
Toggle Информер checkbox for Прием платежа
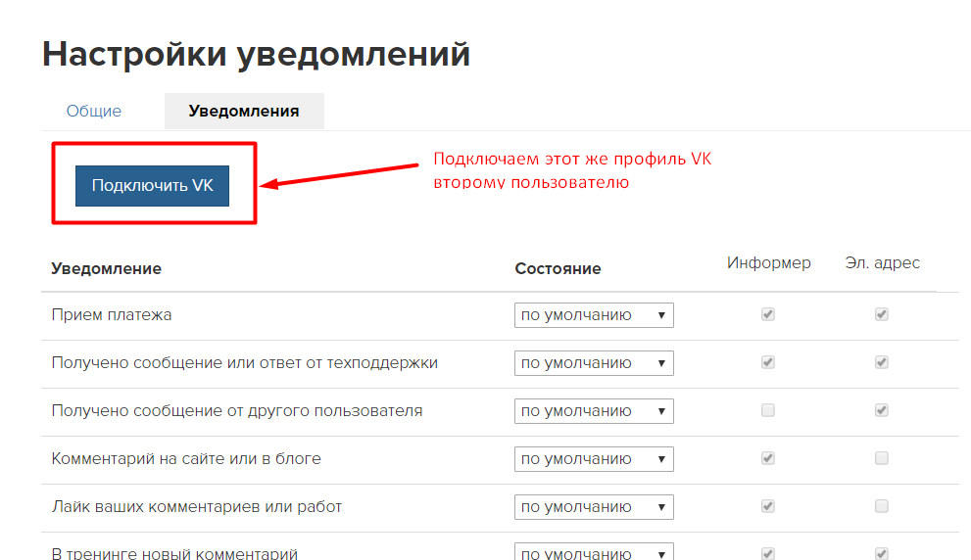tap(768, 314)
